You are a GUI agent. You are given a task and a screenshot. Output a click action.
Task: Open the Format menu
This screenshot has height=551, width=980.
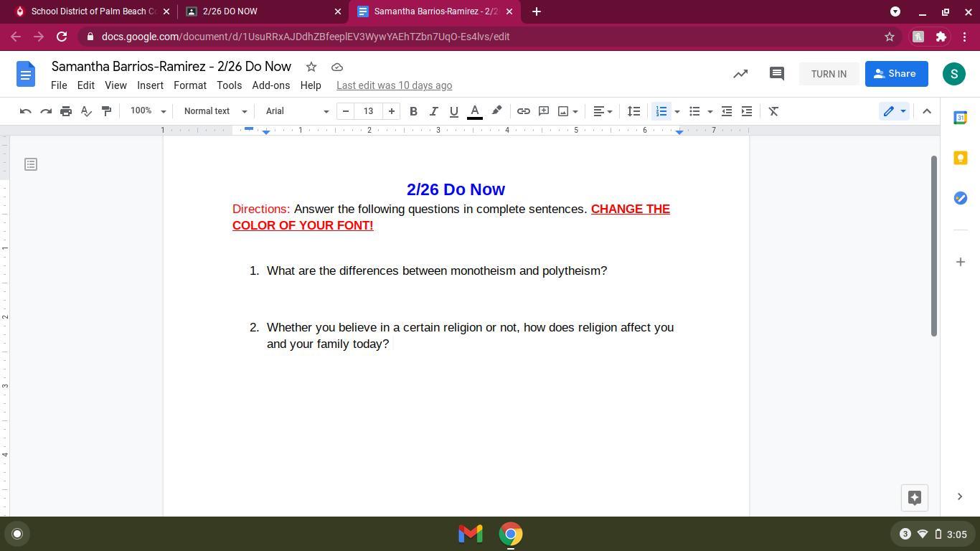tap(189, 85)
